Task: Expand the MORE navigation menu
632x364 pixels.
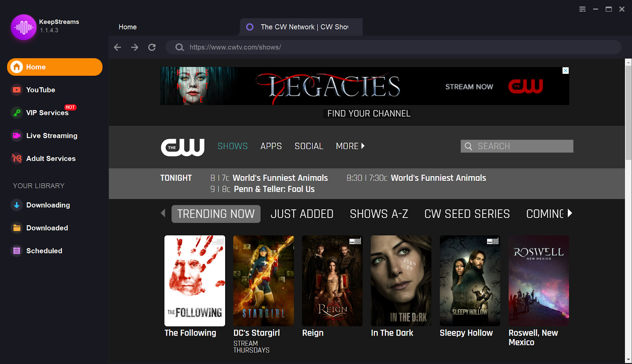Action: [350, 146]
